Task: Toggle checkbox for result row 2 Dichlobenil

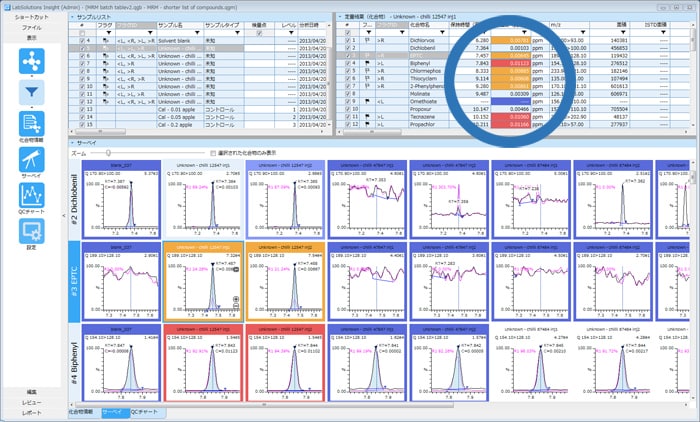Action: (x=348, y=48)
